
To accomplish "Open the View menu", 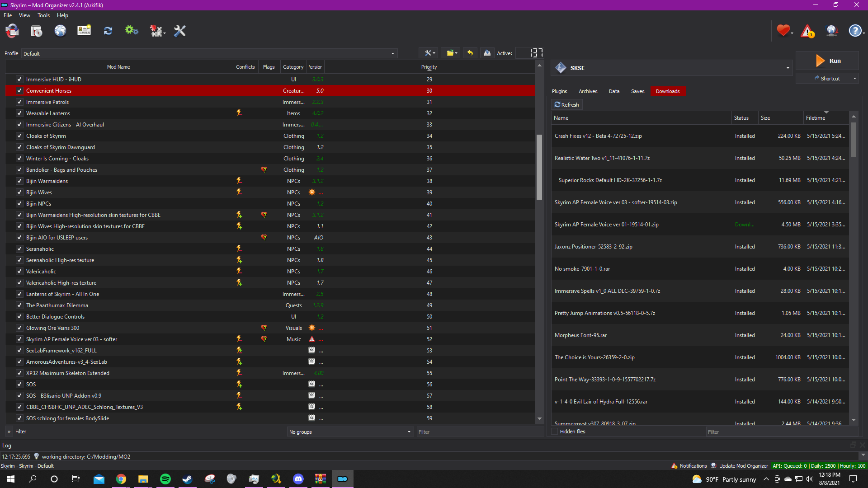I will pos(24,15).
